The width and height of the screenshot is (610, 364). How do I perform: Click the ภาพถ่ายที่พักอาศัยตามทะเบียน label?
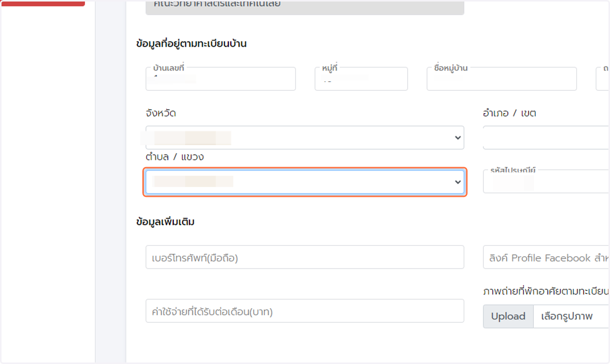click(x=546, y=291)
